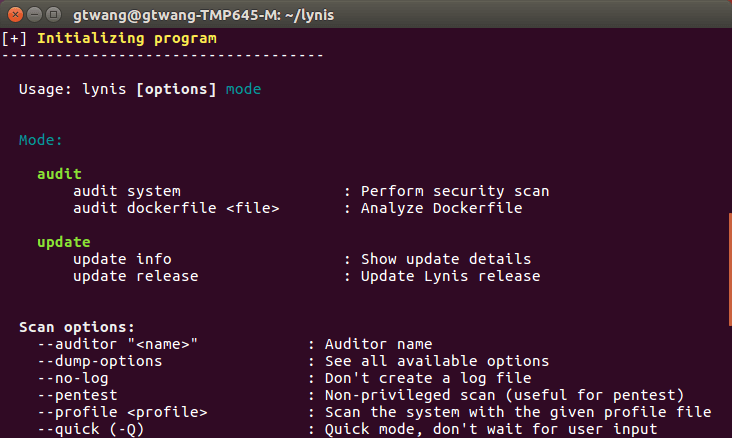
Task: Click the '--pentest' option
Action: 77,395
